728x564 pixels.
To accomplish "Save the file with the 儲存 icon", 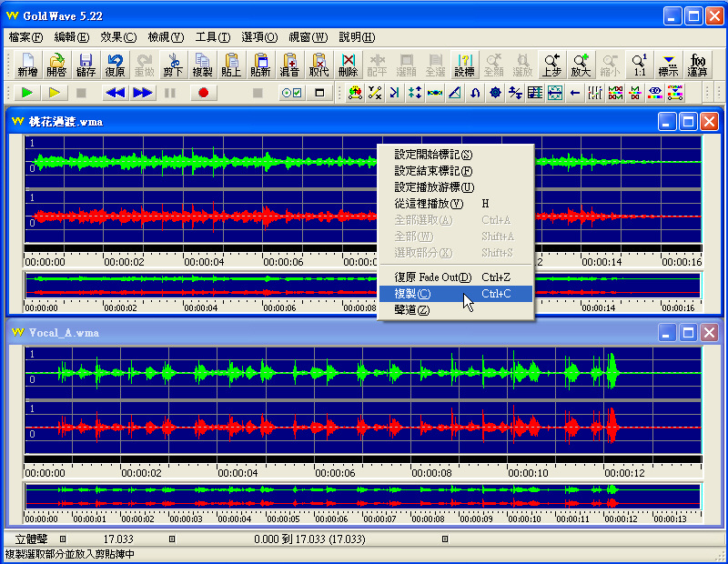I will click(86, 65).
